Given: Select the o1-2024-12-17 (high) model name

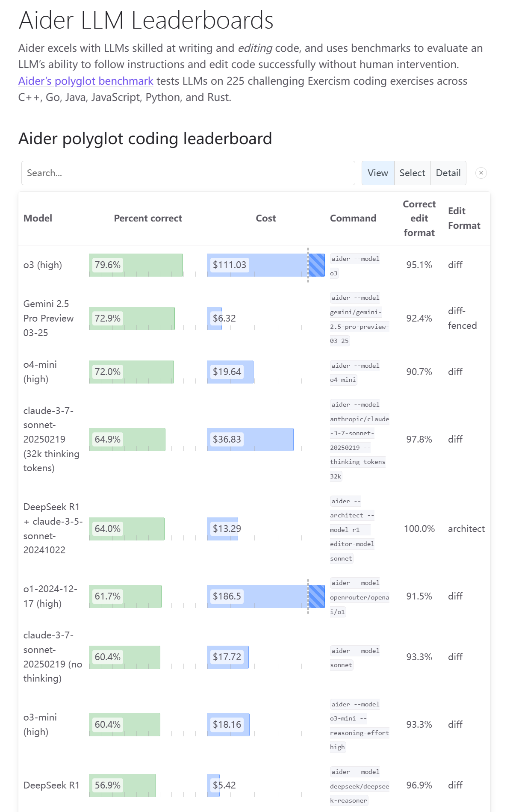Looking at the screenshot, I should click(50, 596).
